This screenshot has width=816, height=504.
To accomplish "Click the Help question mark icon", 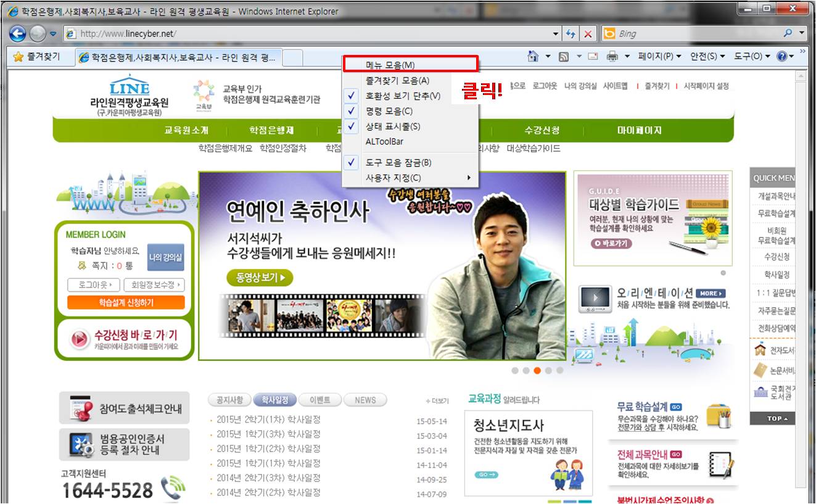I will click(782, 57).
